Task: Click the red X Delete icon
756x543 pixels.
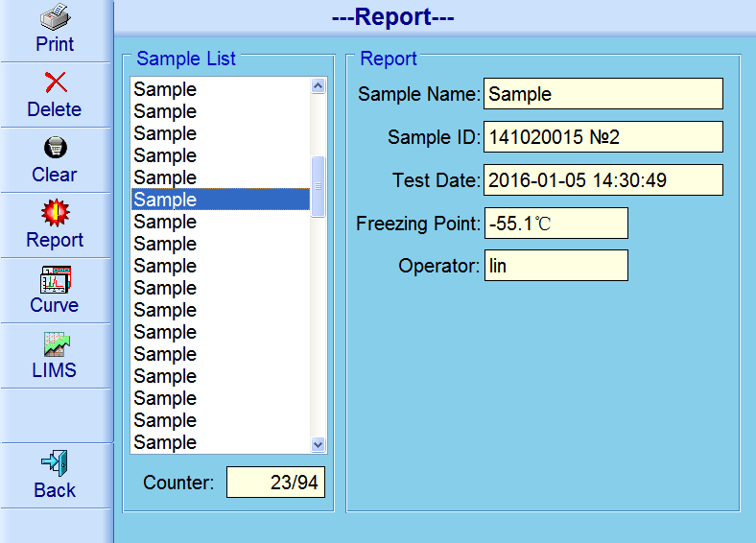Action: (x=56, y=82)
